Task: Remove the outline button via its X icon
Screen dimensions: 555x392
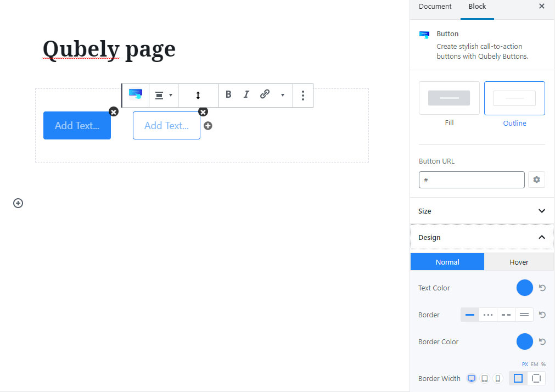Action: 203,112
